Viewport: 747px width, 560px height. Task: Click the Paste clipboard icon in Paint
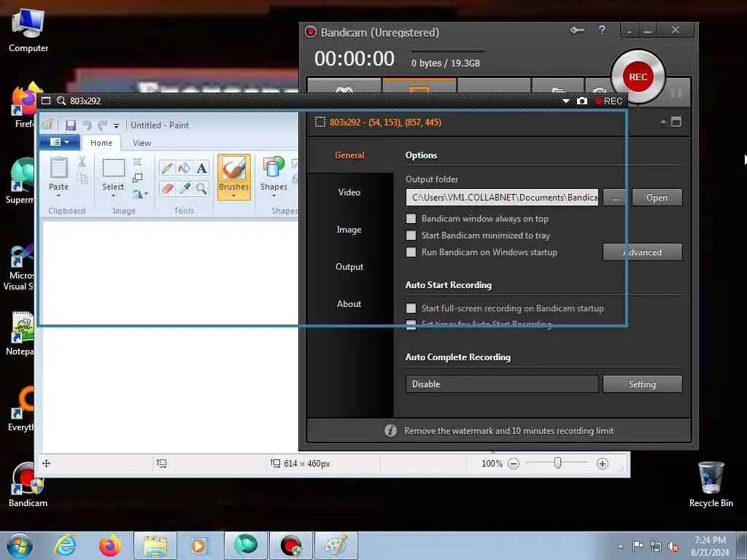tap(59, 168)
